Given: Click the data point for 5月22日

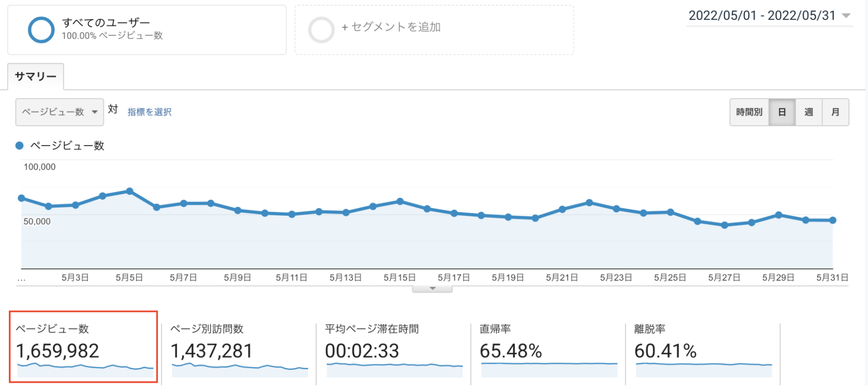Looking at the screenshot, I should tap(589, 203).
